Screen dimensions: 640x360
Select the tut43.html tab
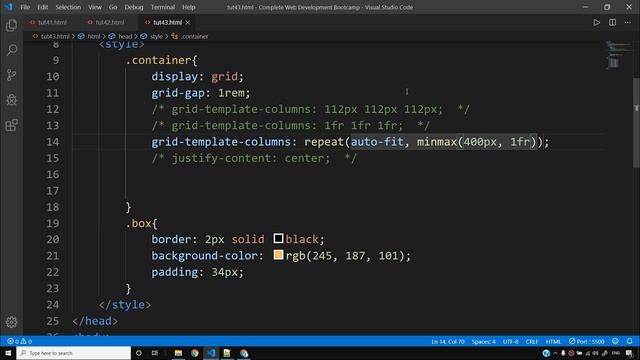[x=167, y=22]
